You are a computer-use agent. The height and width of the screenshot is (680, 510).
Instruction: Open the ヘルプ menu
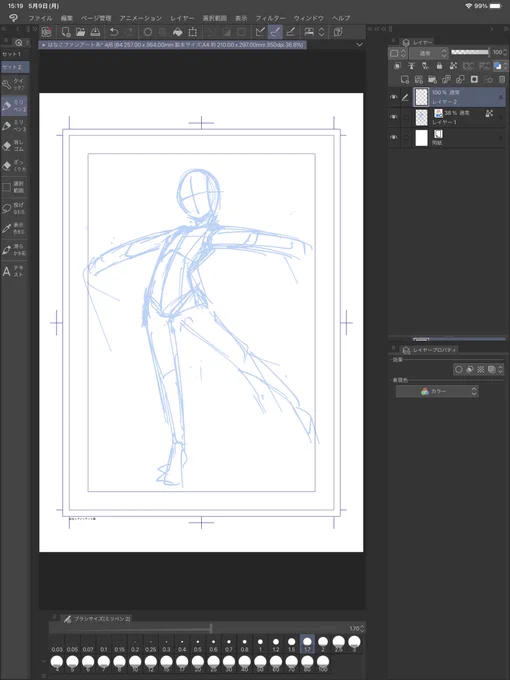tap(341, 18)
